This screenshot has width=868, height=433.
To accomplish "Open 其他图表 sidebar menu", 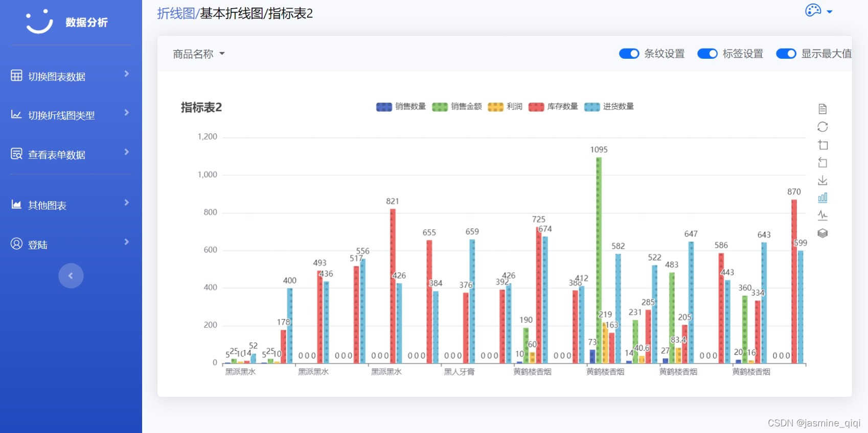I will click(x=71, y=204).
